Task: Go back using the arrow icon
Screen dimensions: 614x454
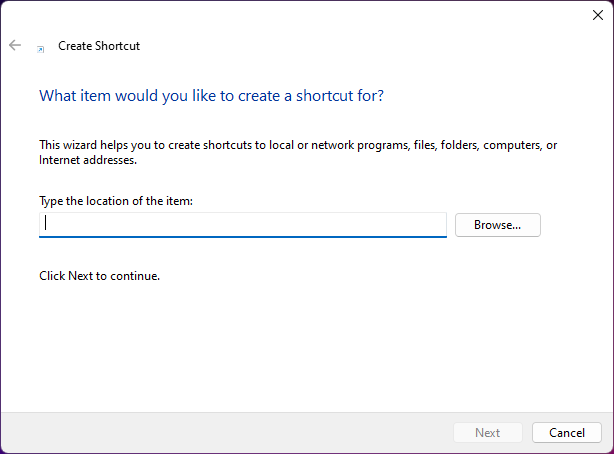Action: (15, 45)
